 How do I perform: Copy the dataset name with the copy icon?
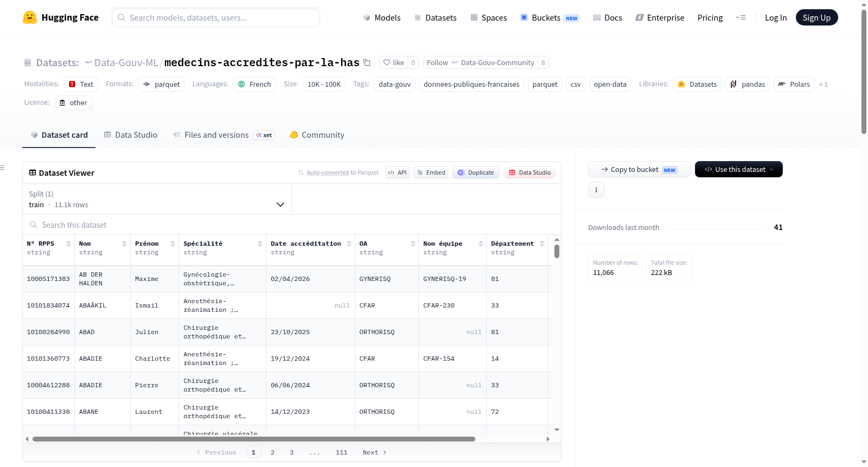click(x=367, y=62)
